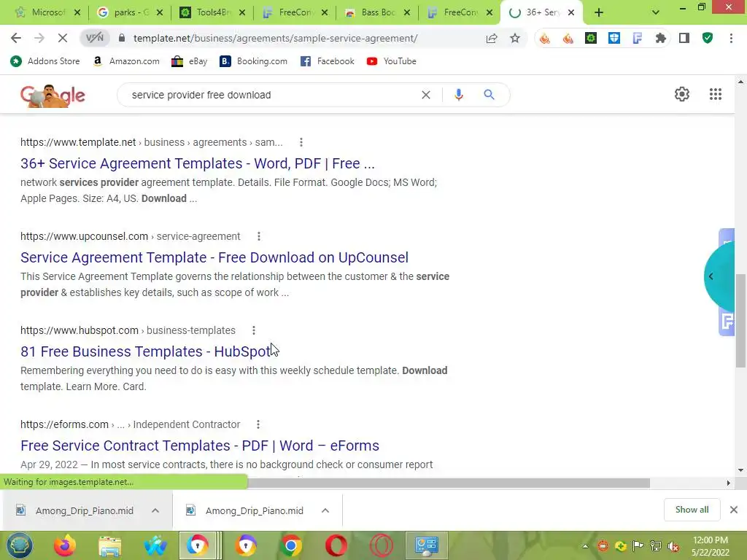Image resolution: width=747 pixels, height=560 pixels.
Task: Open 81 Free Business Templates HubSpot result
Action: (146, 351)
